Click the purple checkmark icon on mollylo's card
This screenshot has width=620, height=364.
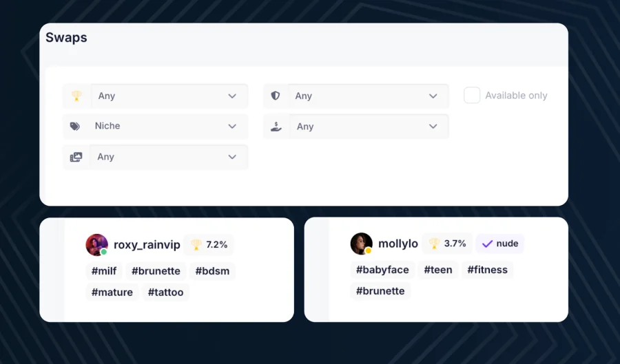point(487,244)
